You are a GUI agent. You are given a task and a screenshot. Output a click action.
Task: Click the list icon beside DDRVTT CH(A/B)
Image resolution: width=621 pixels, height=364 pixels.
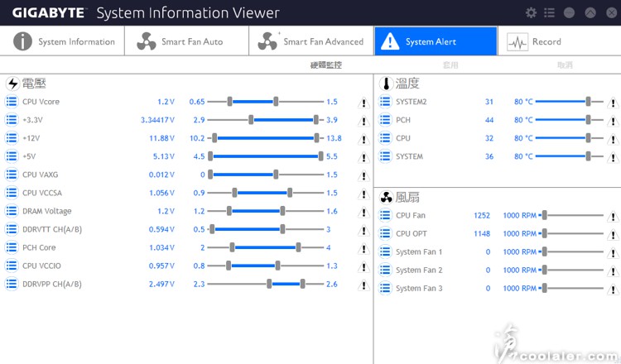12,229
